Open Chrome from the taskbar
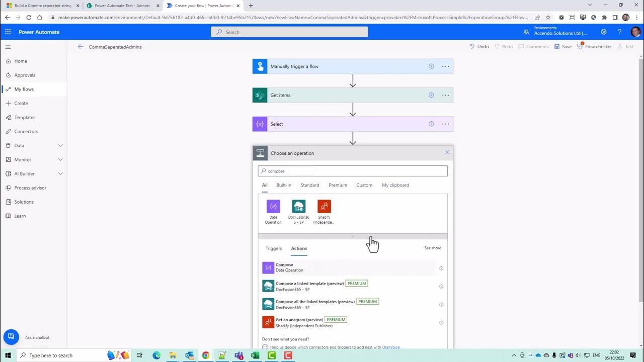 (206, 355)
